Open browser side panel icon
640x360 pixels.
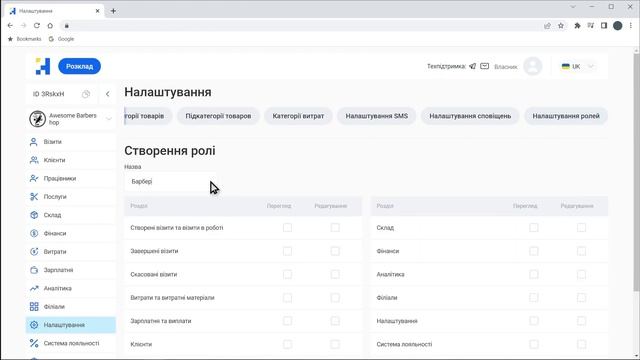pyautogui.click(x=604, y=25)
